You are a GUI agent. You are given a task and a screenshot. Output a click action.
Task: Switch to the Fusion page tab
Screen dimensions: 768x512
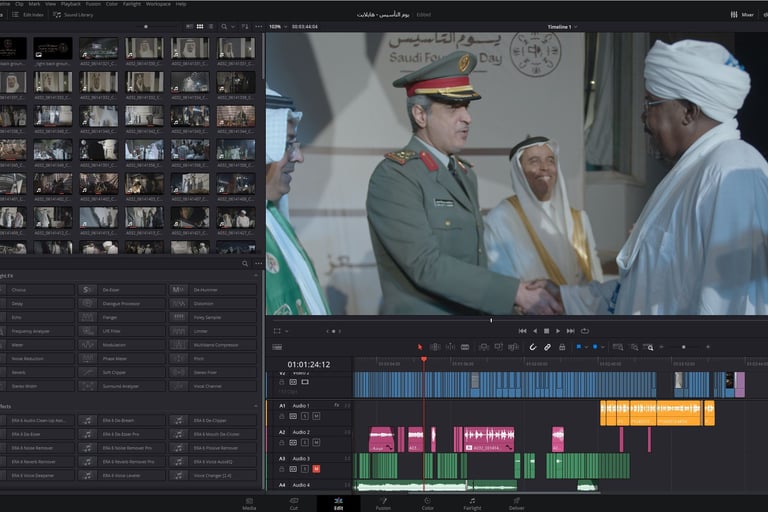click(x=383, y=504)
